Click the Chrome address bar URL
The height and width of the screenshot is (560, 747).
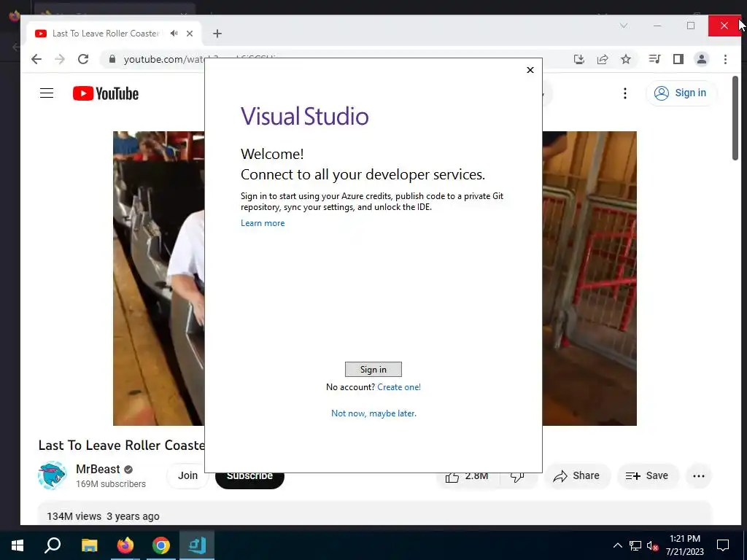[x=200, y=59]
